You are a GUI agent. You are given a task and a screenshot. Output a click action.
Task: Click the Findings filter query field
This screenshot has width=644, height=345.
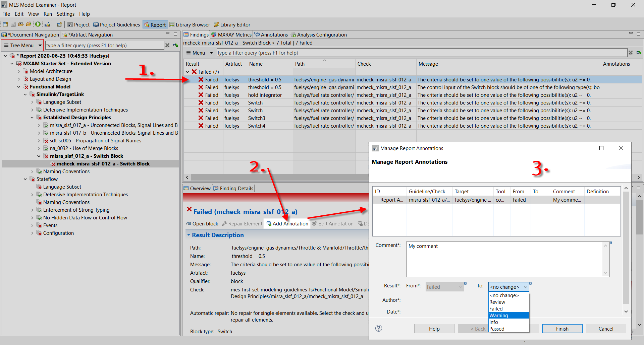(x=422, y=53)
